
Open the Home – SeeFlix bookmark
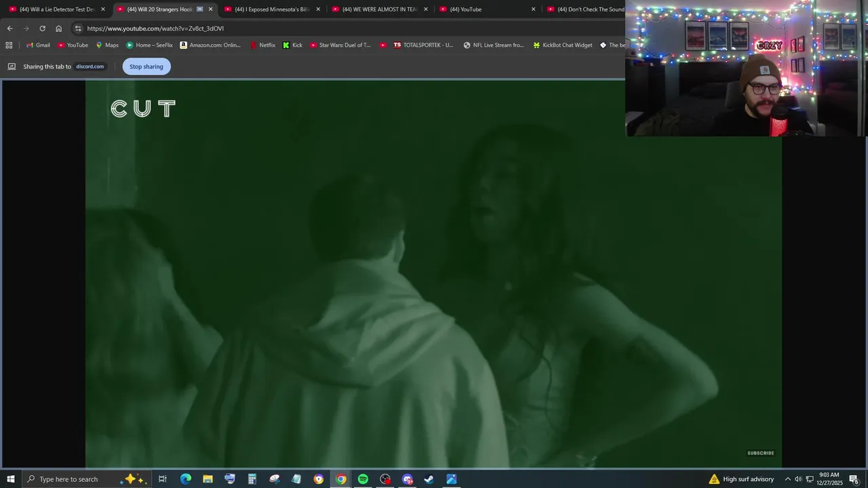[149, 45]
